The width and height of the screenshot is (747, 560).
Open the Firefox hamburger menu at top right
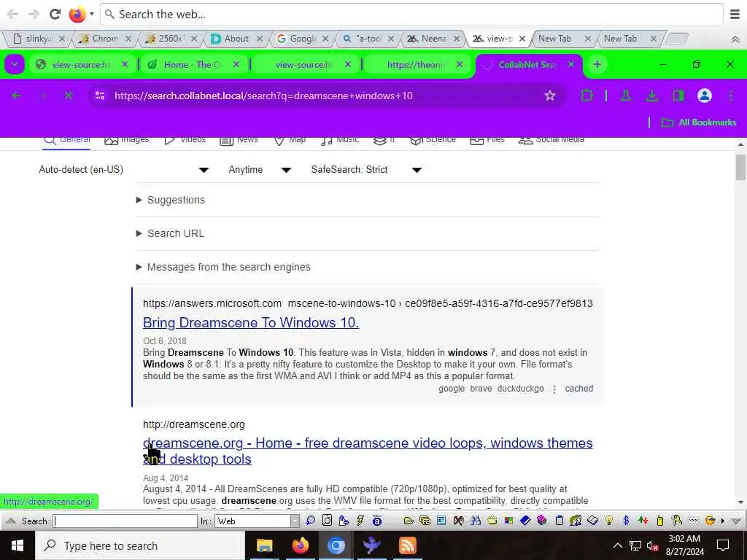tap(735, 15)
